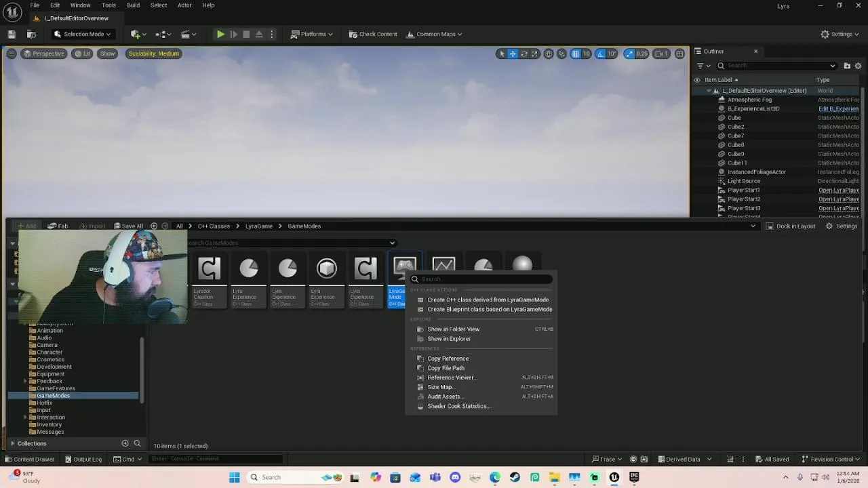This screenshot has width=868, height=488.
Task: Toggle world/local coordinate space globe
Action: click(549, 54)
